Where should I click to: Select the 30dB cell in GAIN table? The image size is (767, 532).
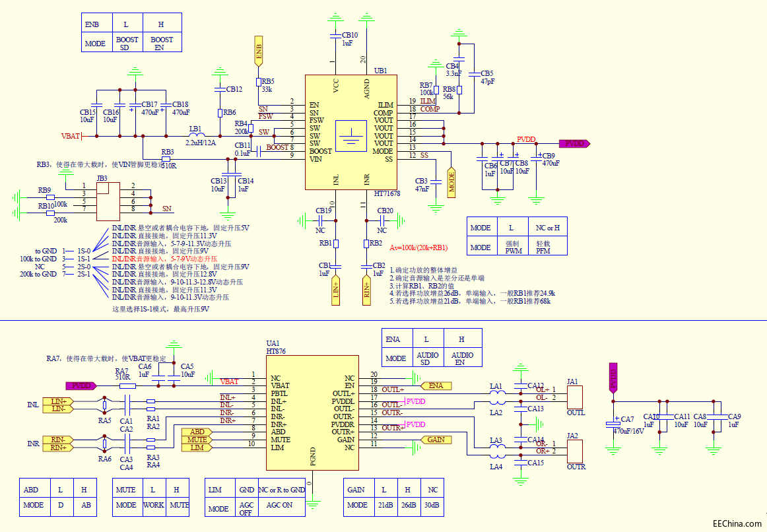pos(432,506)
